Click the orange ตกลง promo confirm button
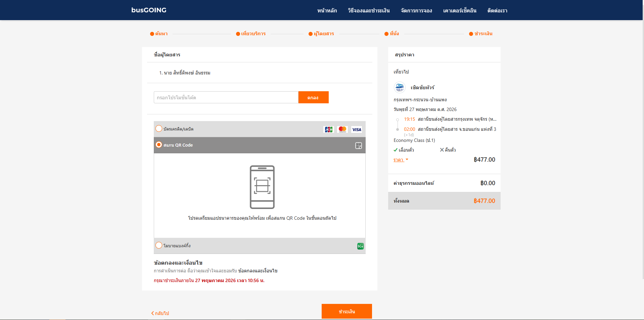Viewport: 644px width, 320px height. point(313,97)
